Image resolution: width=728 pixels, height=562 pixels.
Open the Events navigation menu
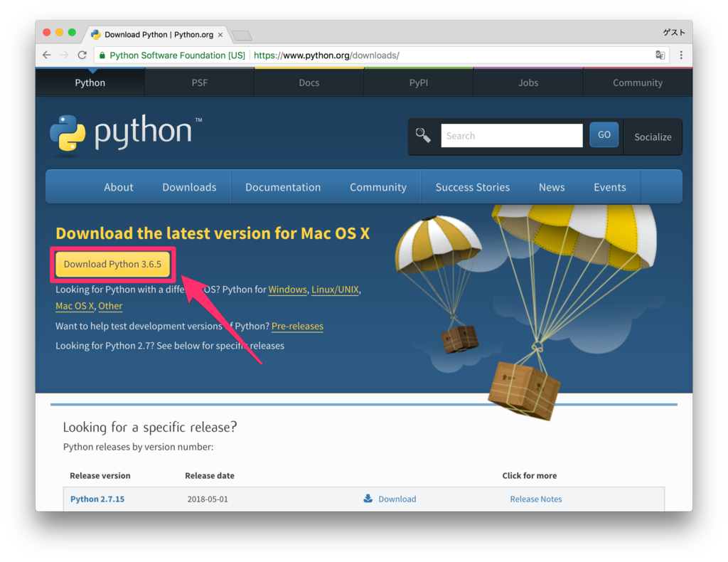tap(609, 187)
